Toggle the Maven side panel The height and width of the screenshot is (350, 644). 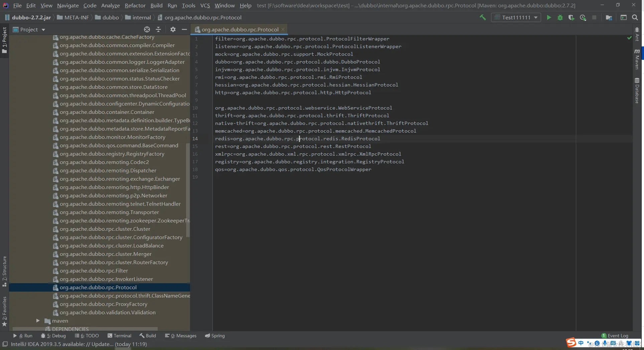coord(637,59)
